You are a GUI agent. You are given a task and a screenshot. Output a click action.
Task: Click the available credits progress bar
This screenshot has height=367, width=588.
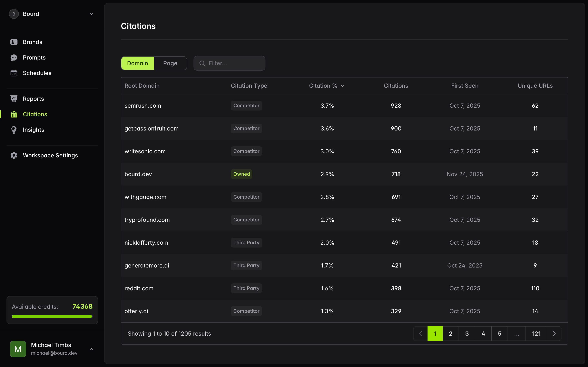[x=52, y=316]
